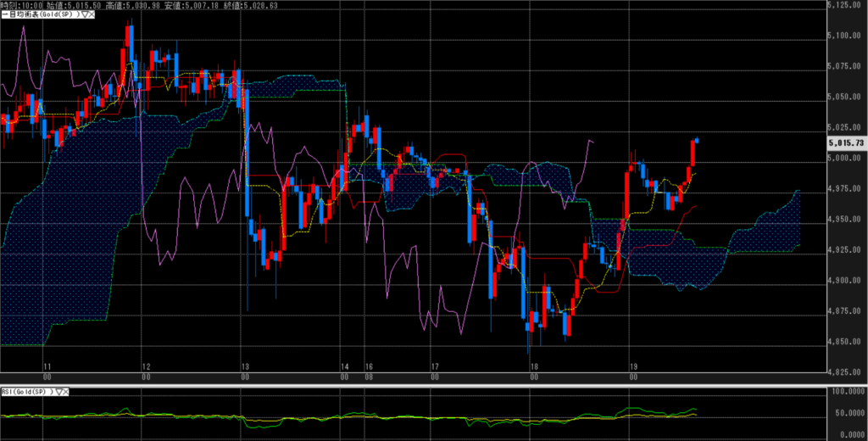Click the 5,100.00 price axis label
The width and height of the screenshot is (868, 441).
[x=845, y=35]
